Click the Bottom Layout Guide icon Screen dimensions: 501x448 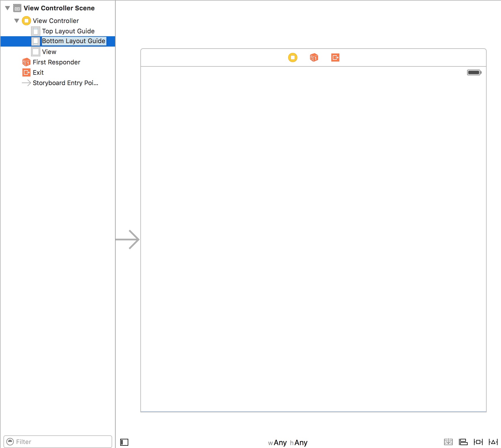coord(36,41)
